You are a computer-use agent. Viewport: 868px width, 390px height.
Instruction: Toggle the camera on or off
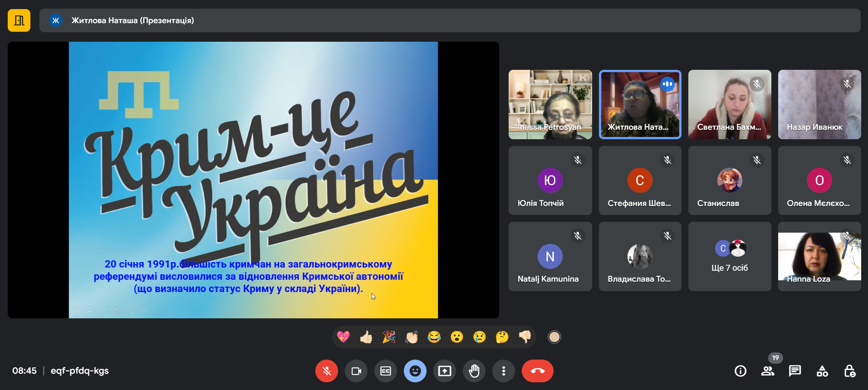pos(356,371)
